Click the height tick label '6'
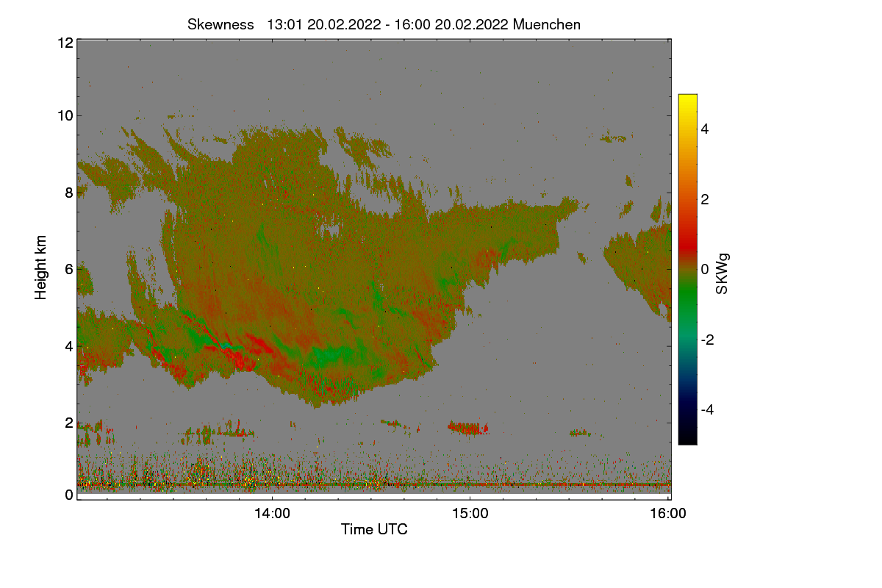Screen dimensions: 882x588 tap(69, 269)
